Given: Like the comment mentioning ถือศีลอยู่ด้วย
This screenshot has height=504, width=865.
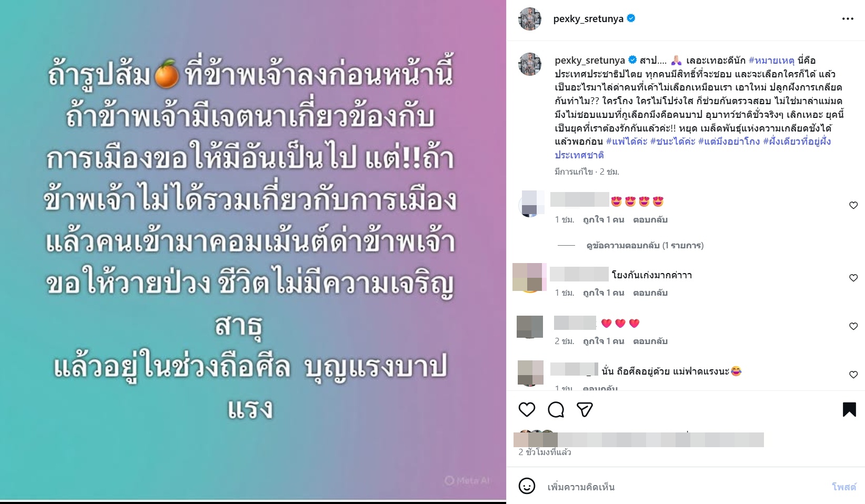Looking at the screenshot, I should 853,375.
